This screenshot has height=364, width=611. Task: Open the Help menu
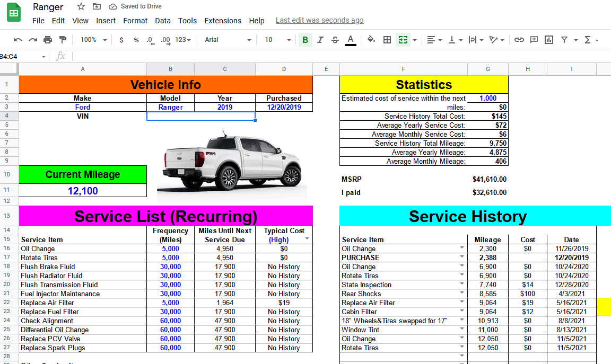(x=257, y=21)
